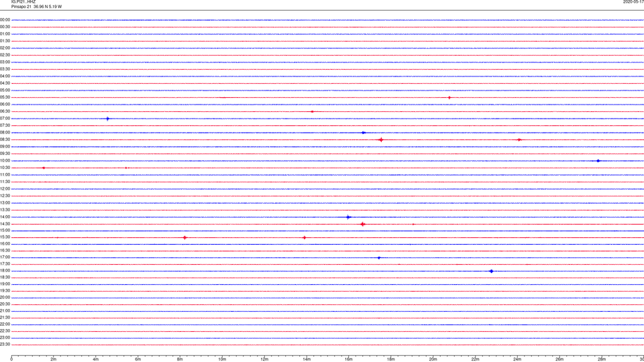Click the "19:30" time label
The height and width of the screenshot is (362, 644).
coord(5,290)
